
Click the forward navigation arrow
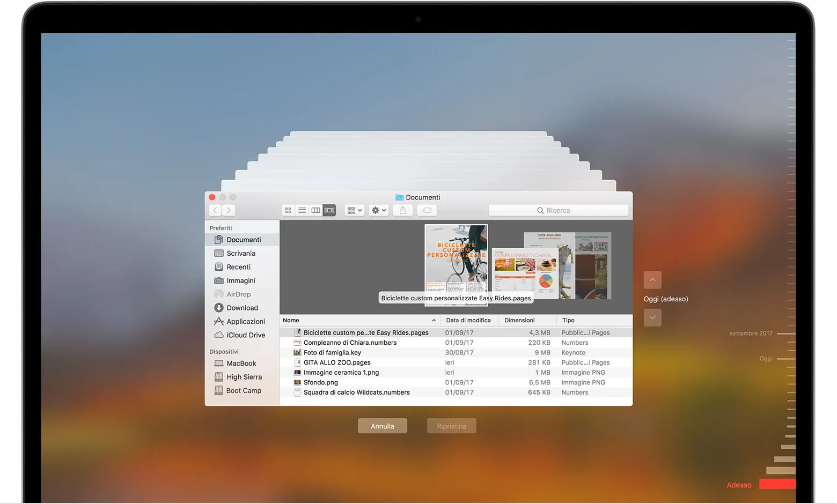tap(228, 210)
